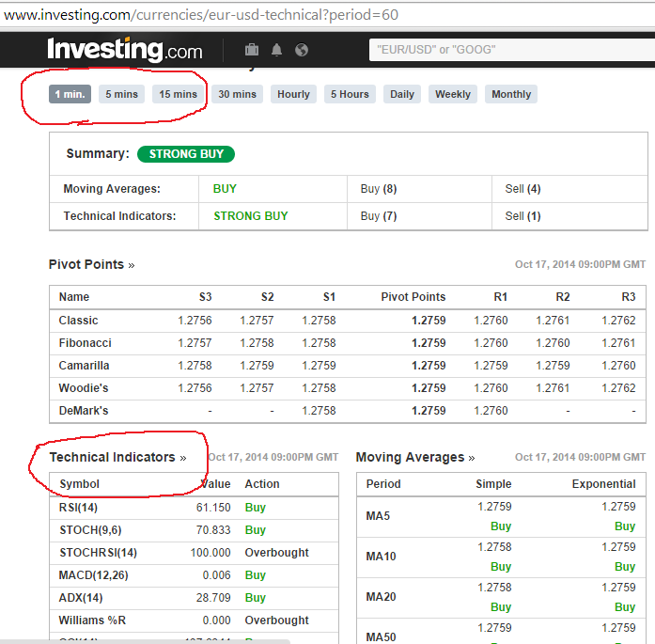
Task: Open the Moving Averages heading link
Action: coord(415,457)
